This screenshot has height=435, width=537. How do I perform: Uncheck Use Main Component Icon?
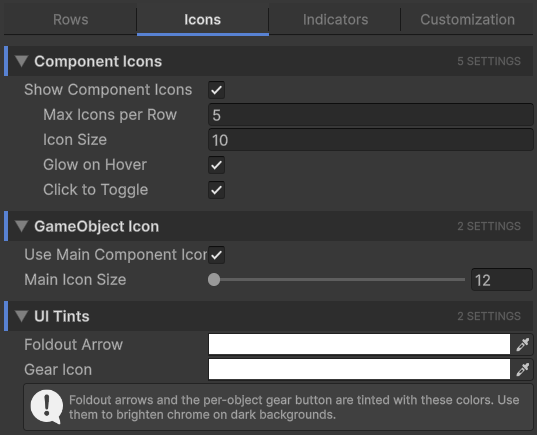(216, 255)
